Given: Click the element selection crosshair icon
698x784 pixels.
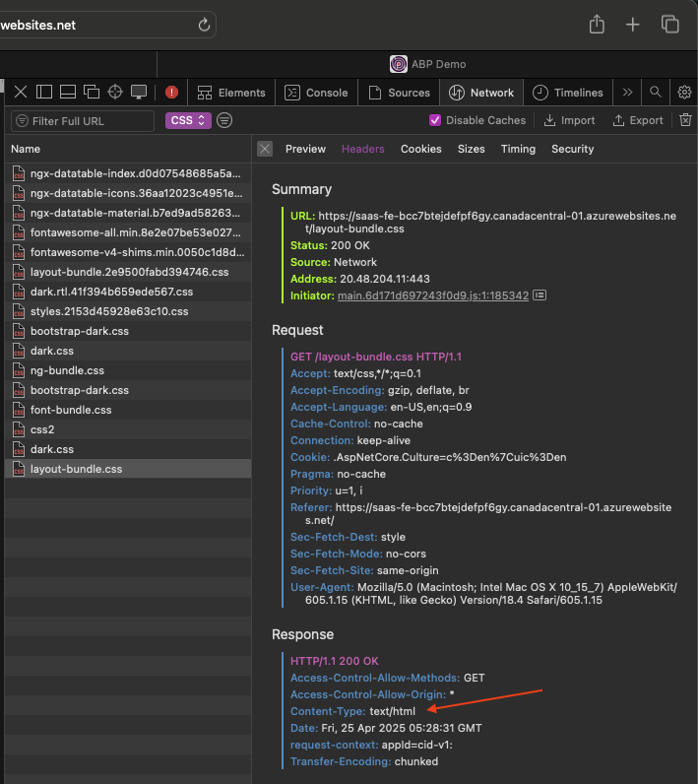Looking at the screenshot, I should 115,93.
